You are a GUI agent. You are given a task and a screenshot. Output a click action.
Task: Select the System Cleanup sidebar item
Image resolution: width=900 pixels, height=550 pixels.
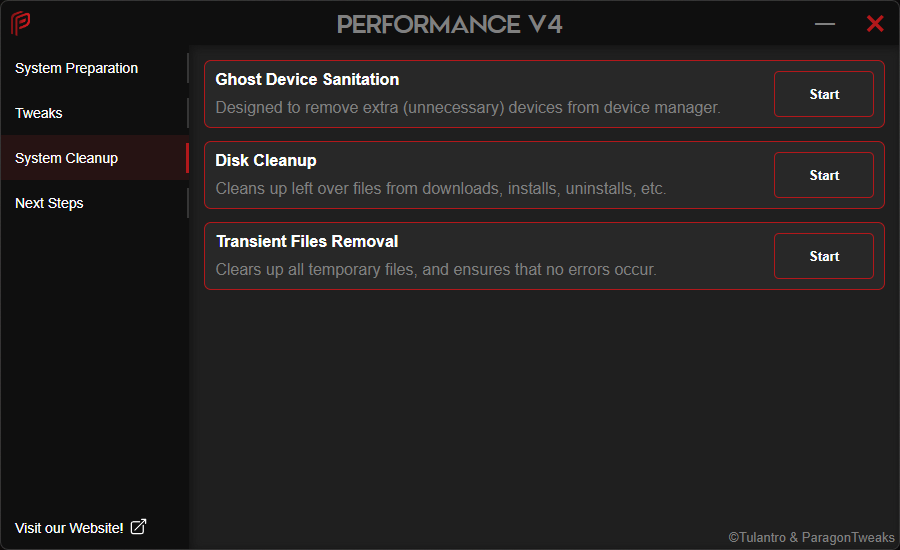[67, 158]
